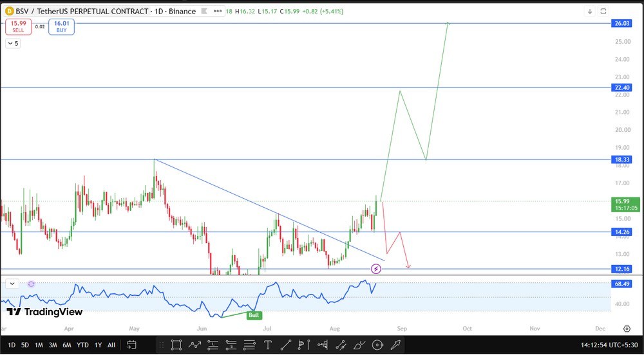Click the RSI value 68.49 label
The image size is (644, 355).
tap(621, 284)
